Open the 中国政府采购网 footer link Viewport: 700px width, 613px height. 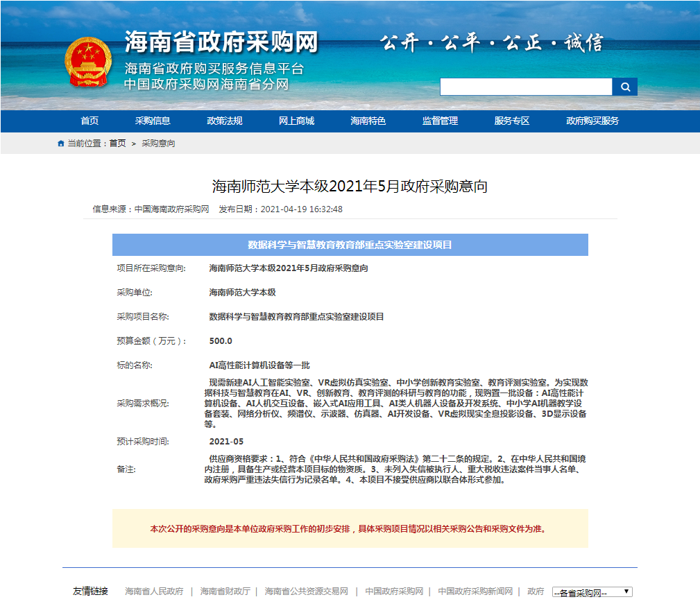click(394, 591)
